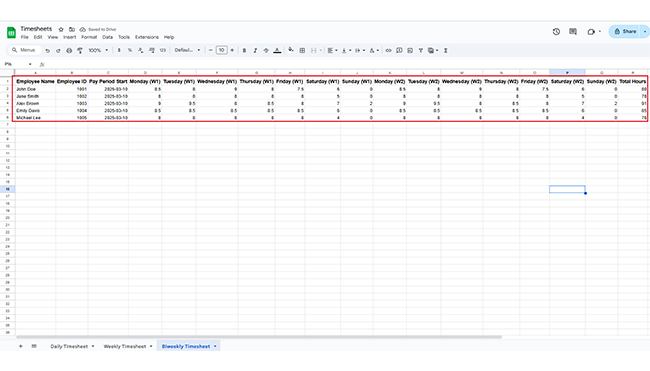Insert a link
Image resolution: width=650 pixels, height=371 pixels.
pyautogui.click(x=388, y=51)
